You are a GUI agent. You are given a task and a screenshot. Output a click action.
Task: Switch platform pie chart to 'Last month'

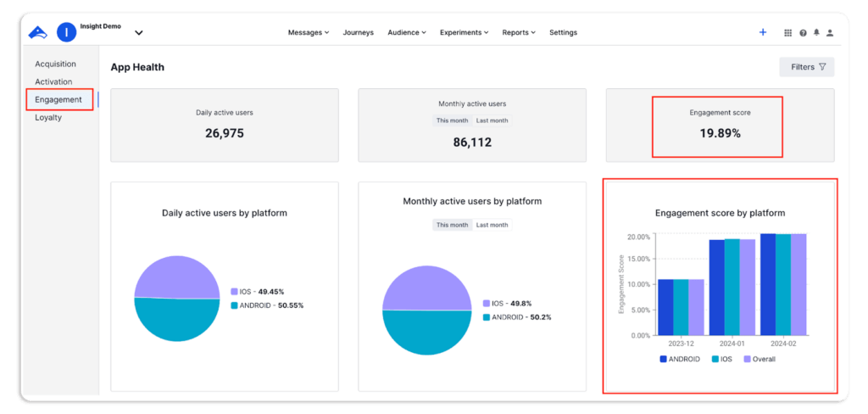click(x=492, y=225)
